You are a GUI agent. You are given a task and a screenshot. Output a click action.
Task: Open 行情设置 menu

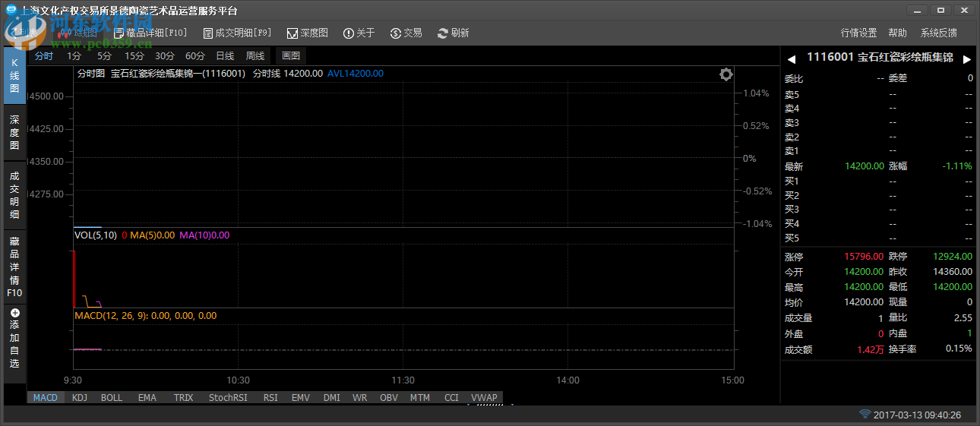coord(858,33)
